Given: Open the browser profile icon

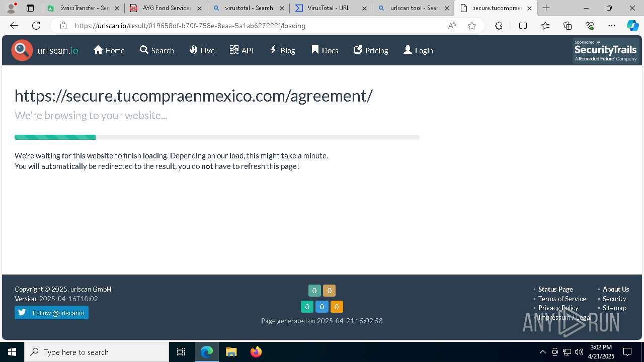Looking at the screenshot, I should coord(11,8).
